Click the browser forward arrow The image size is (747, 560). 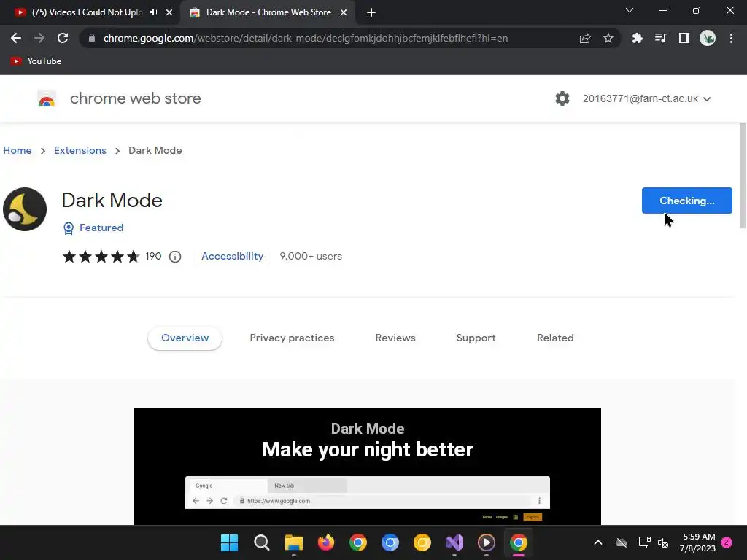click(39, 38)
